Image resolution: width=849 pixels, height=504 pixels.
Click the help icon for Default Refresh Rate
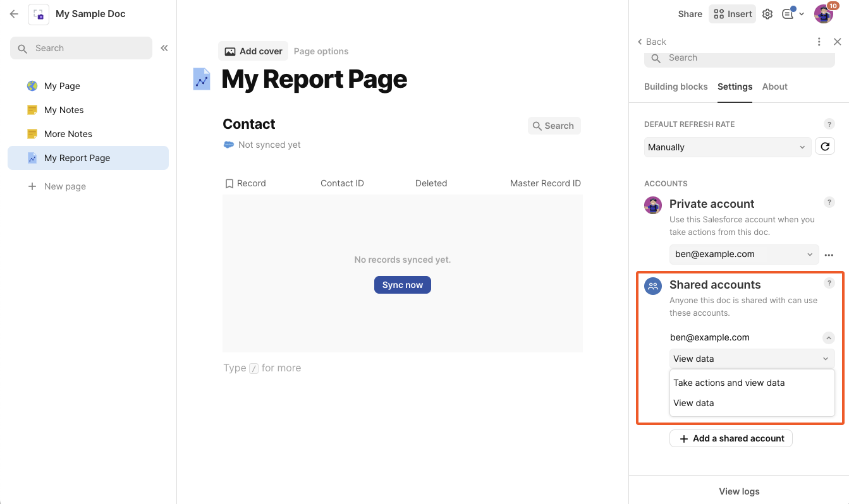point(829,124)
